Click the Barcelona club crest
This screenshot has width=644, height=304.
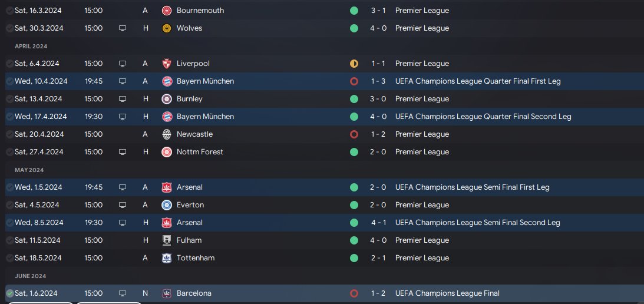point(166,293)
